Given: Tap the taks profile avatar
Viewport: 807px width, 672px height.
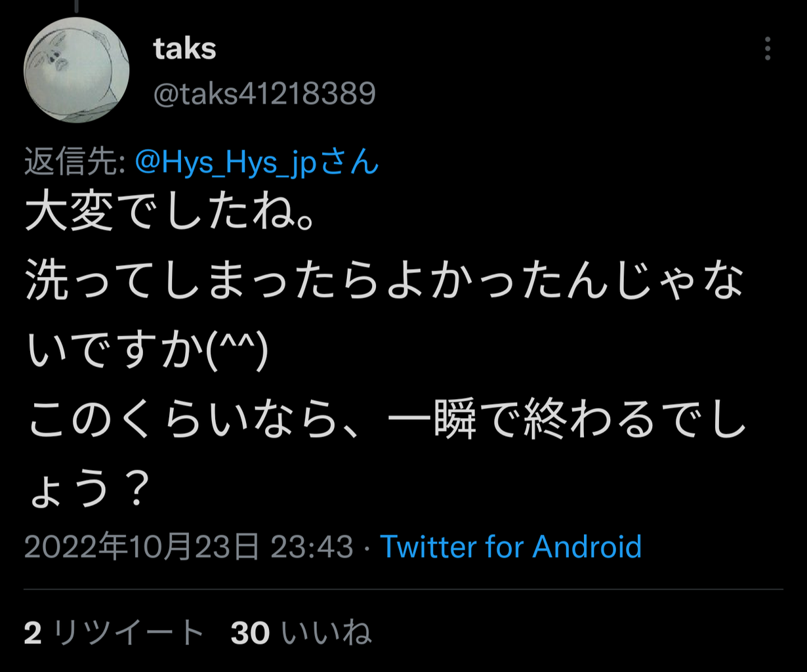Looking at the screenshot, I should [77, 70].
